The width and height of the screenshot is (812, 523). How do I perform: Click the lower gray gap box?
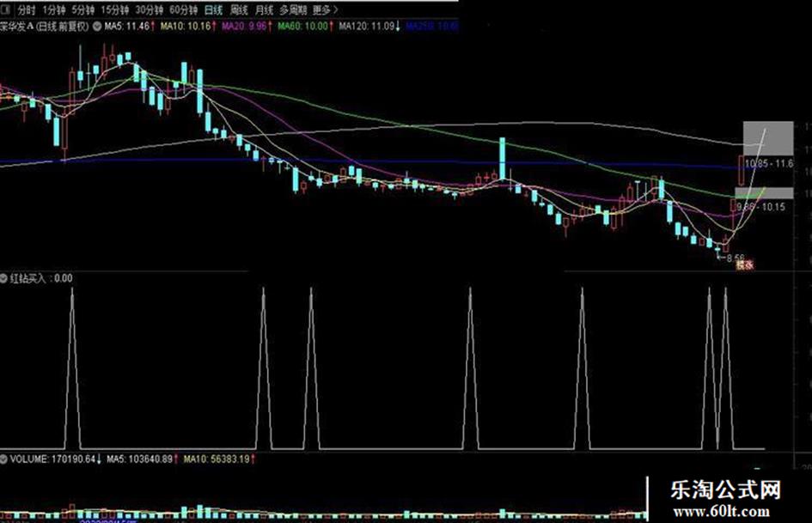click(x=765, y=193)
